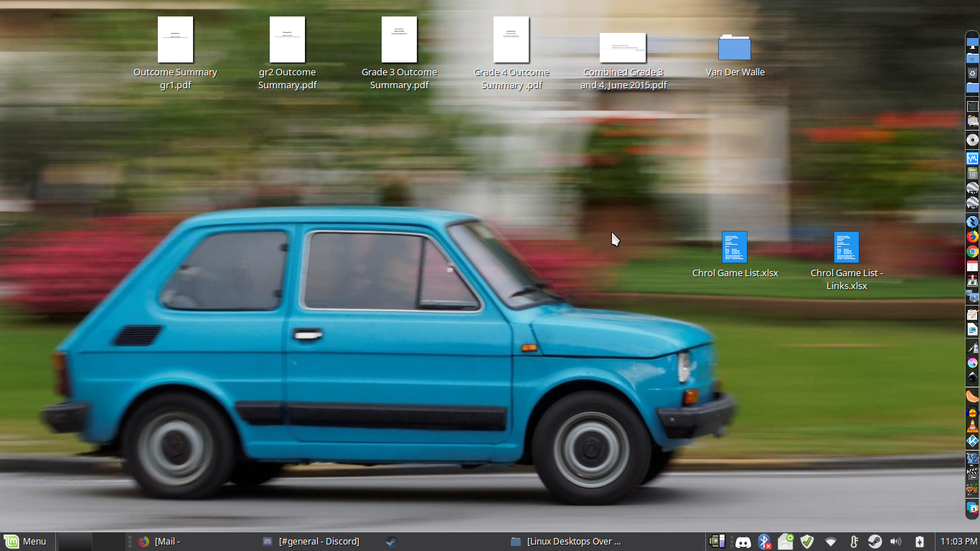
Task: Open the temperature sensor tray applet
Action: pos(854,542)
